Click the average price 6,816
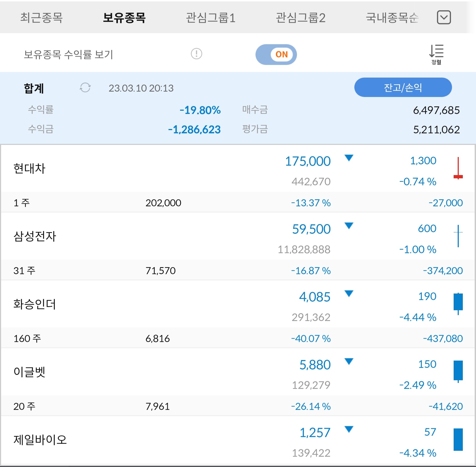This screenshot has width=476, height=467. pyautogui.click(x=158, y=339)
